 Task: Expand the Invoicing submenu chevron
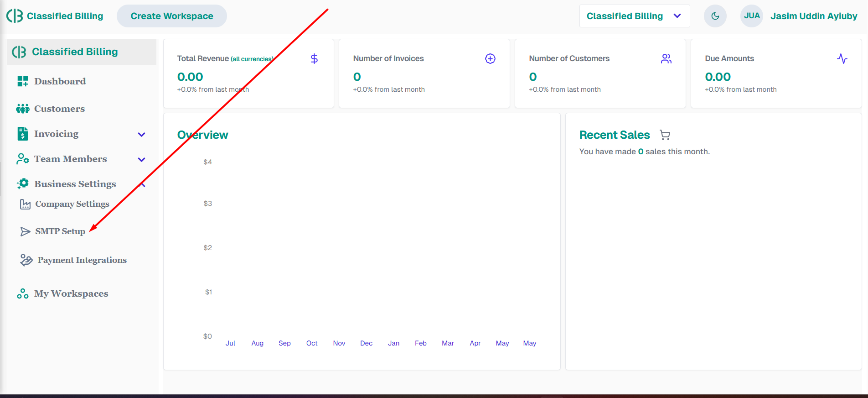point(141,134)
